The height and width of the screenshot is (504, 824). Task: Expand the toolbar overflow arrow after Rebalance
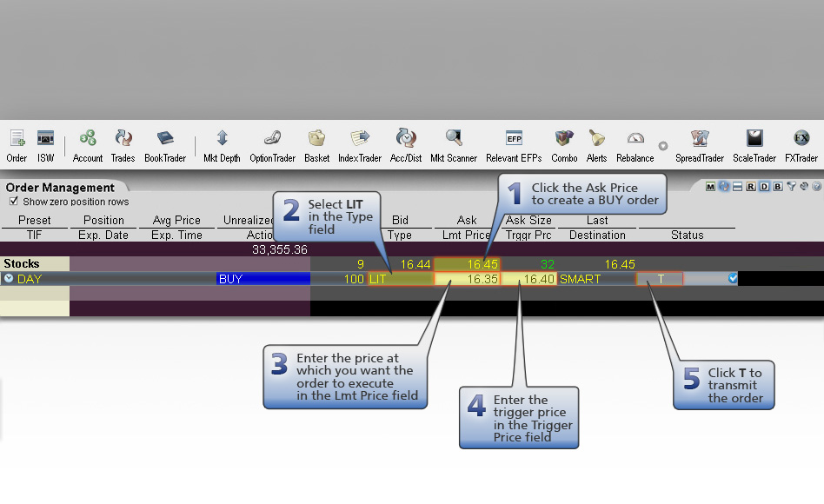click(663, 146)
